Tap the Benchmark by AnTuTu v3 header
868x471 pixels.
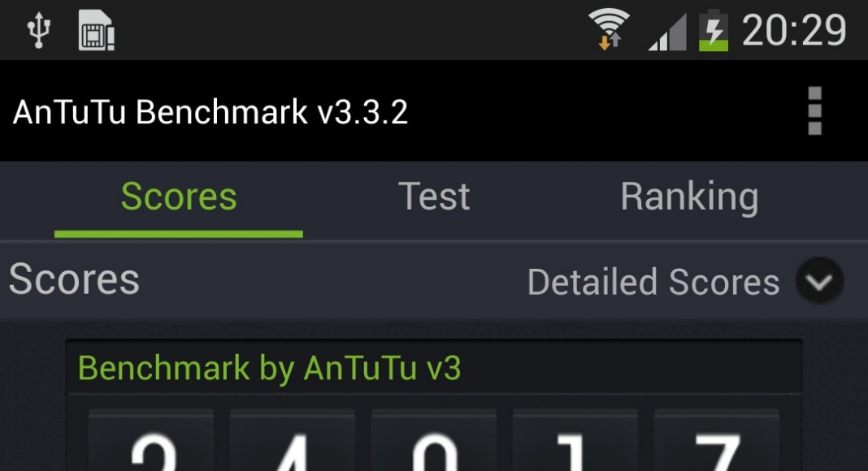[269, 368]
